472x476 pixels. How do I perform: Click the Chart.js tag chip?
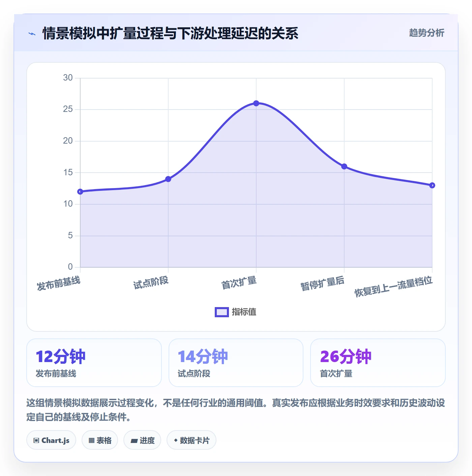point(51,440)
